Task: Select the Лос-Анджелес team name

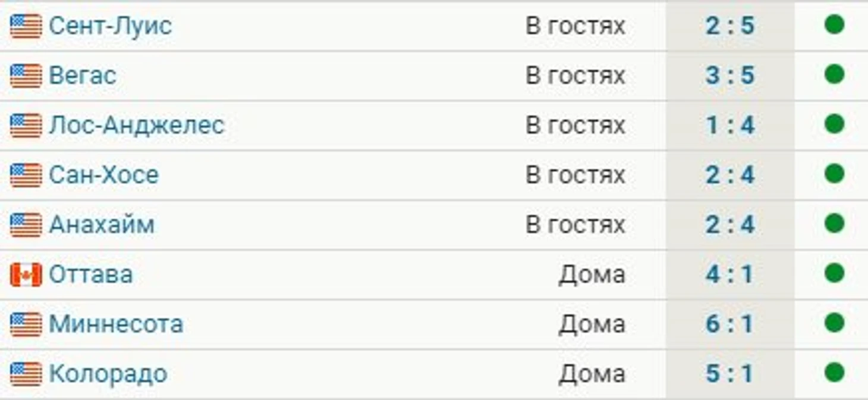Action: pos(136,126)
